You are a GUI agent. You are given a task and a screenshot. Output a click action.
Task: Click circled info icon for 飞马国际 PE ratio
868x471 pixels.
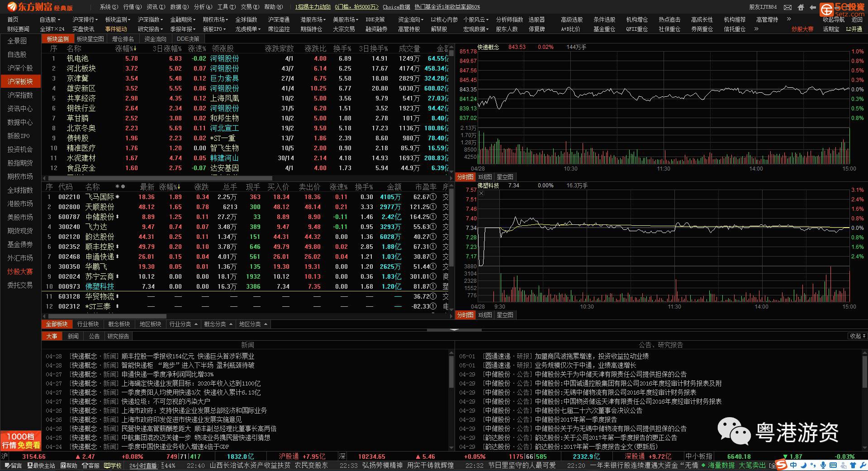coord(433,197)
